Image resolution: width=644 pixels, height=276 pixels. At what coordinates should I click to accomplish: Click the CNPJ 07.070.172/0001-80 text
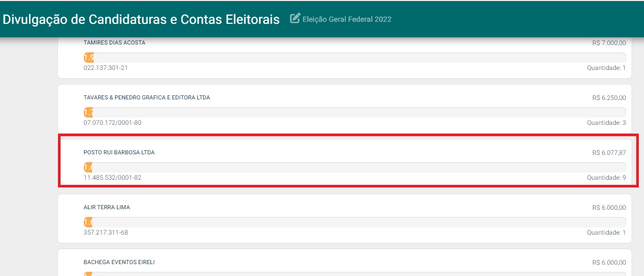[x=112, y=123]
